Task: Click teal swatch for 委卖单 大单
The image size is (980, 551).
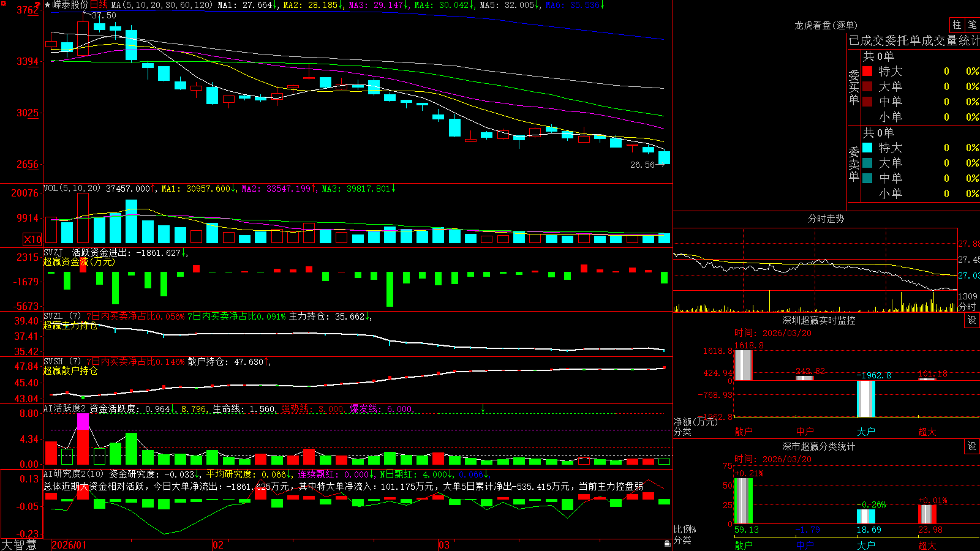Action: [867, 163]
